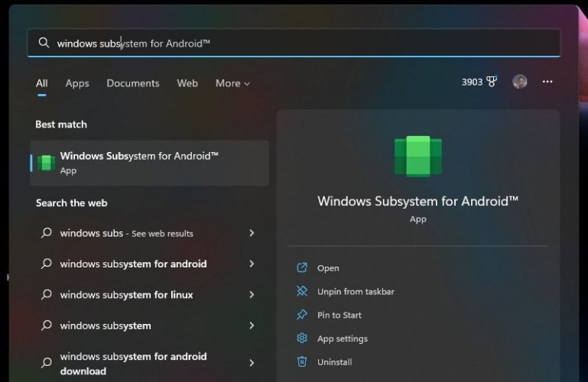Click the App settings gear icon
Viewport: 588px width, 382px height.
tap(302, 338)
